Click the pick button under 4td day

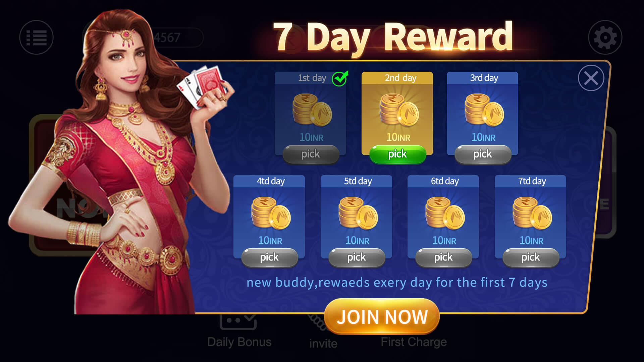(270, 257)
